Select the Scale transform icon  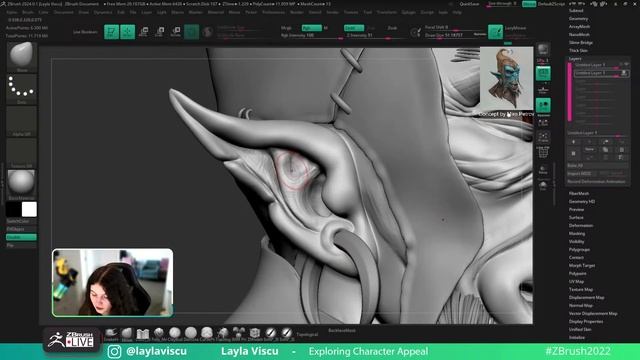[x=160, y=32]
